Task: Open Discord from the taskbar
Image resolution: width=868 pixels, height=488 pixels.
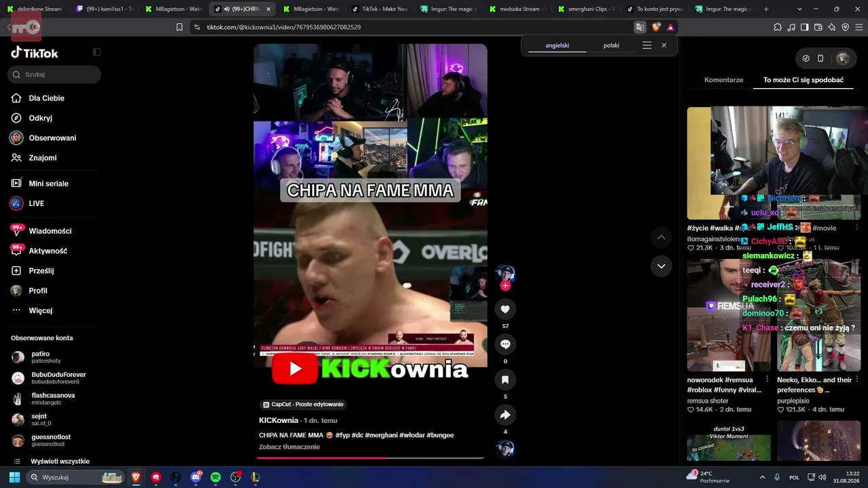Action: (196, 477)
